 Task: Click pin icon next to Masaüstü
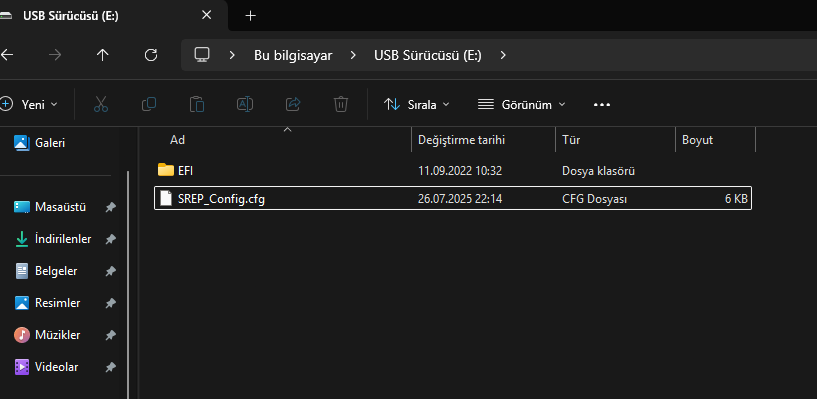coord(110,207)
